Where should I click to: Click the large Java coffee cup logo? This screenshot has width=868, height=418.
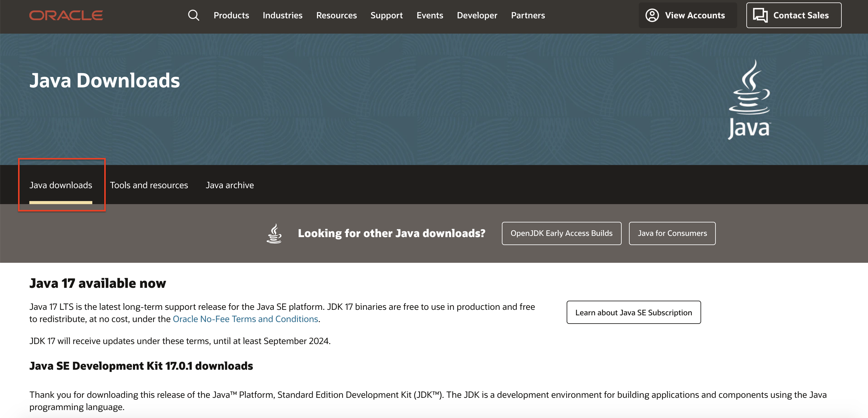click(x=749, y=99)
